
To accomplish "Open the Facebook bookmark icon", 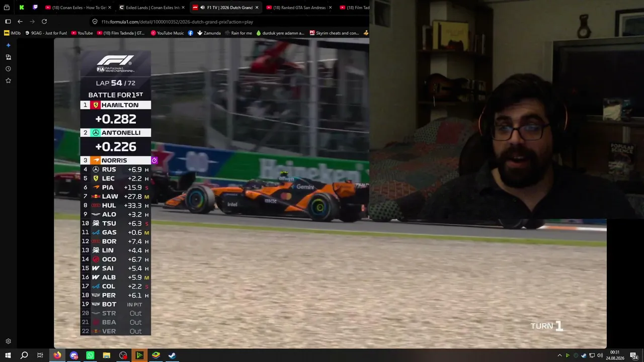I will [x=191, y=33].
